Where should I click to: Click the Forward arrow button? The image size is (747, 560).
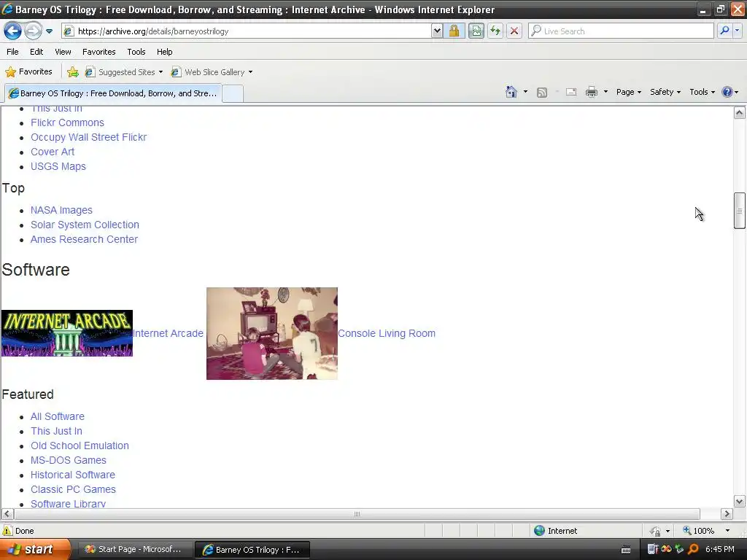33,31
